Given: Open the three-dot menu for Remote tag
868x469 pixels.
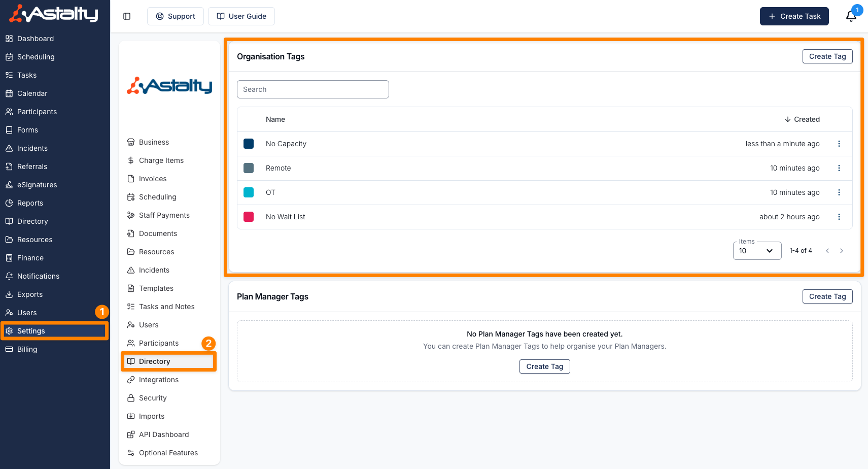Looking at the screenshot, I should pyautogui.click(x=839, y=168).
